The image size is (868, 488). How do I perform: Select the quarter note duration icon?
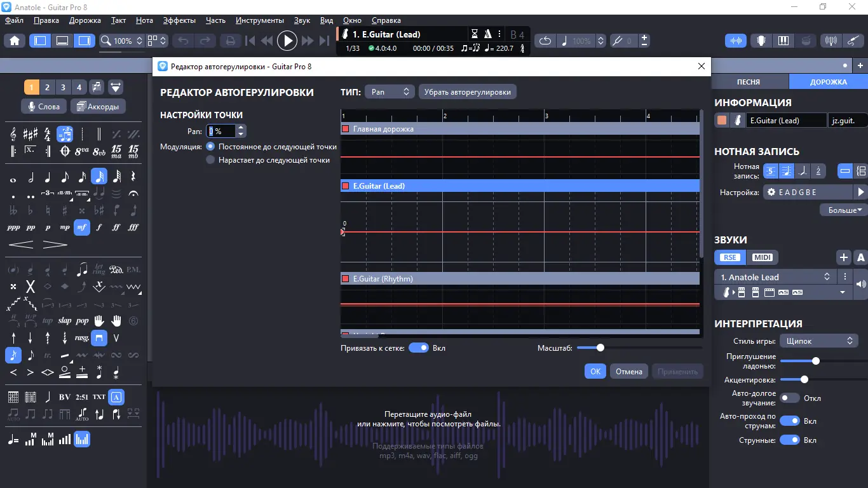[x=48, y=177]
